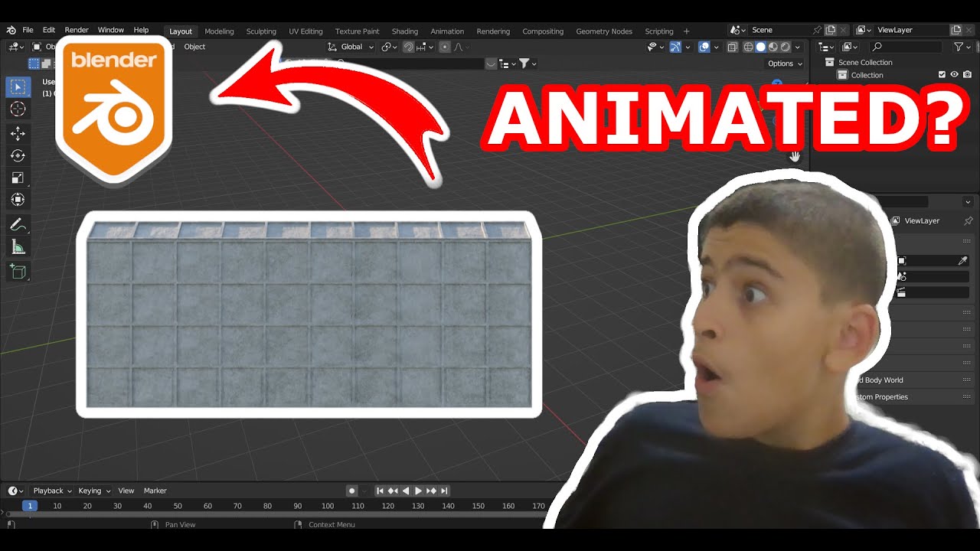This screenshot has width=980, height=551.
Task: Click the outliner search field
Action: pos(906,47)
